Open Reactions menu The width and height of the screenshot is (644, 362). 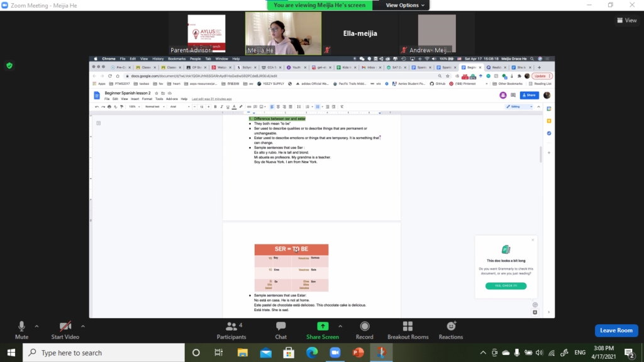[450, 331]
